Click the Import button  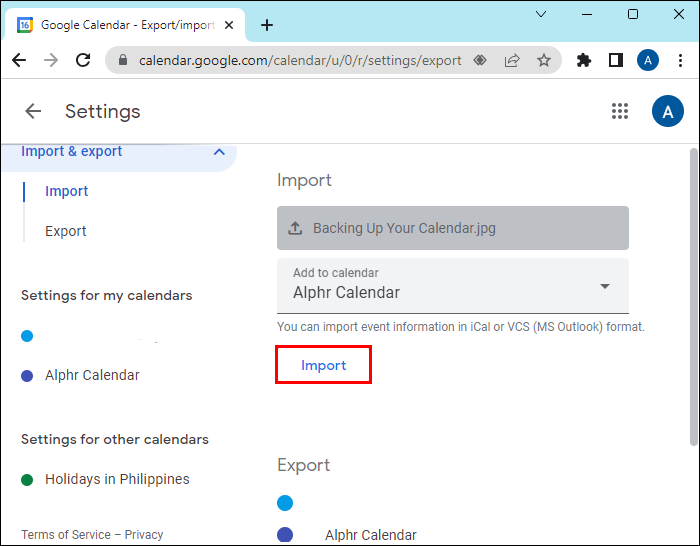coord(323,365)
